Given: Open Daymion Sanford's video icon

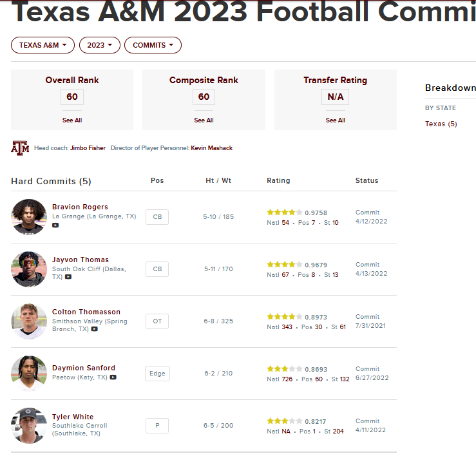Looking at the screenshot, I should coord(113,377).
